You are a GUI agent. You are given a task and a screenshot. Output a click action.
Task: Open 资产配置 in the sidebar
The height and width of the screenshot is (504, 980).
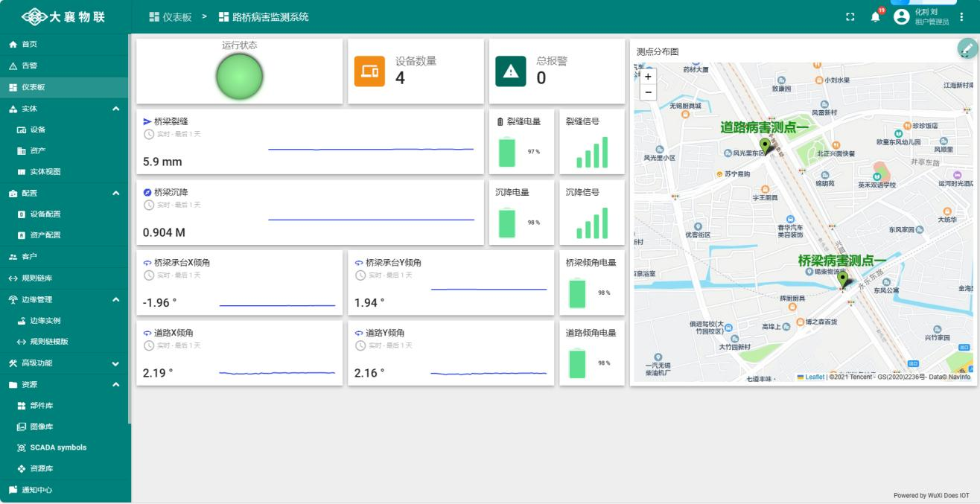[64, 235]
